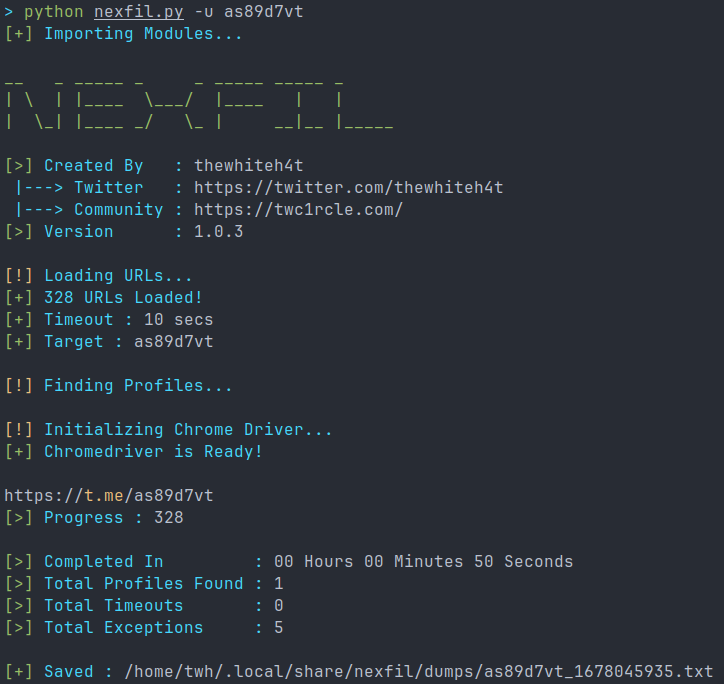Click the https://t.me/as89d7vt profile link
Screen dimensions: 724x684
pyautogui.click(x=109, y=496)
